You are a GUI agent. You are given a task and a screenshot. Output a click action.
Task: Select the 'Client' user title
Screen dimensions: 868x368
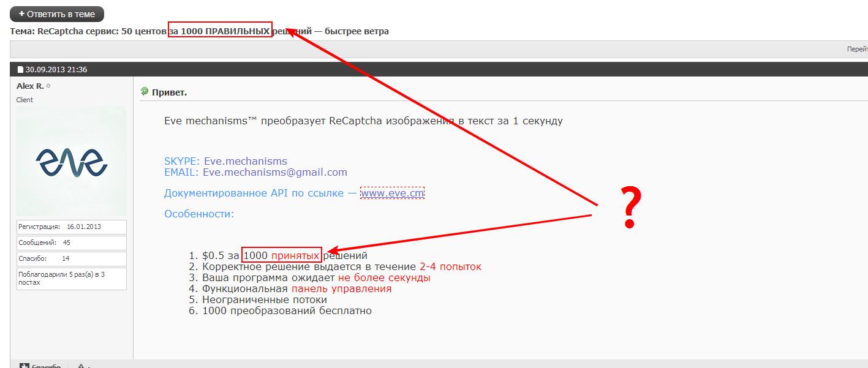25,100
